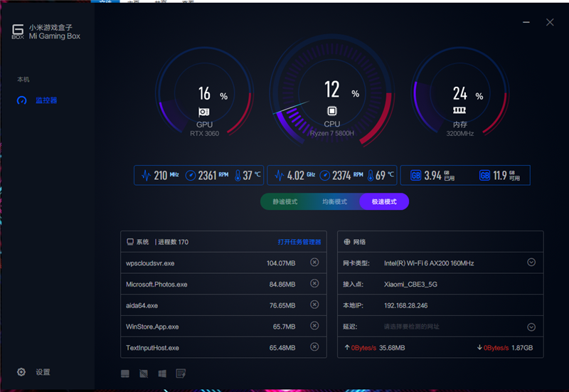
Task: Kill WinStore.App.exe via its X icon
Action: click(314, 326)
